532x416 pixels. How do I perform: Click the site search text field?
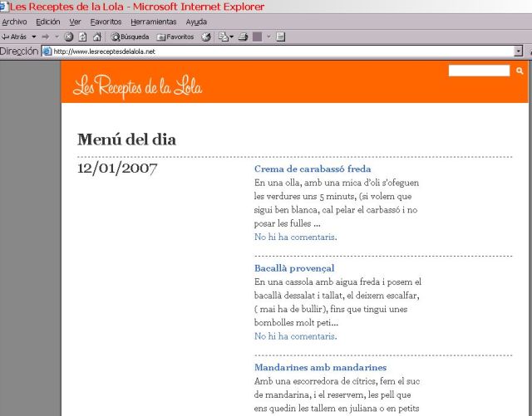coord(479,71)
